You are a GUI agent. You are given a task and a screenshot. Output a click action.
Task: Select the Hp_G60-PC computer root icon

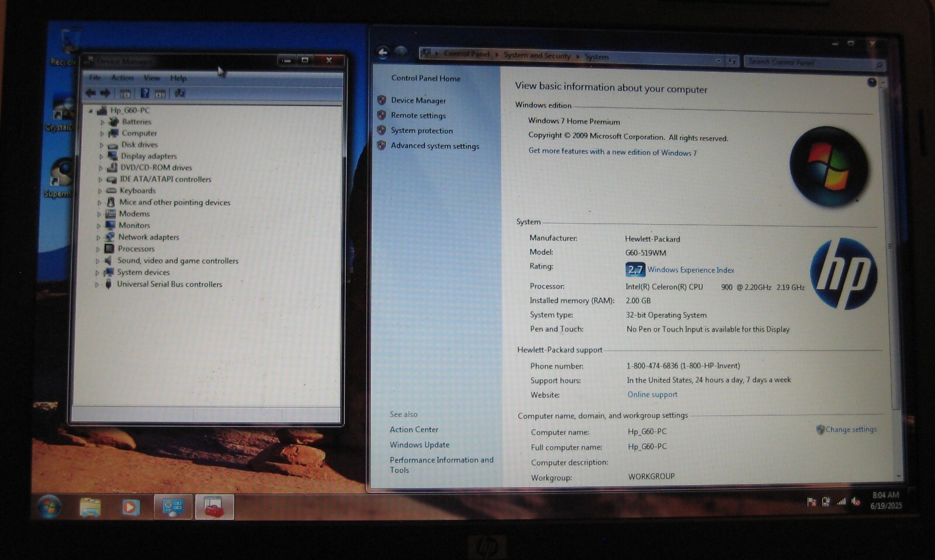point(102,110)
